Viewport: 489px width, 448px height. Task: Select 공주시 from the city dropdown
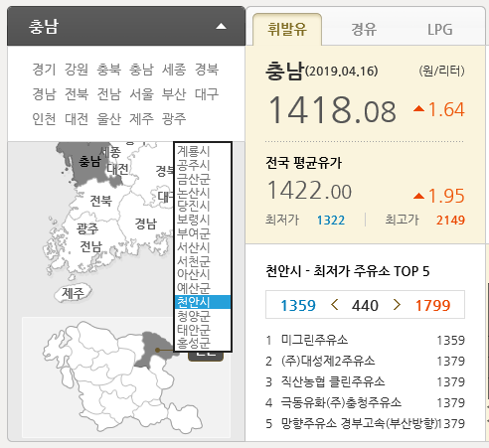click(203, 165)
